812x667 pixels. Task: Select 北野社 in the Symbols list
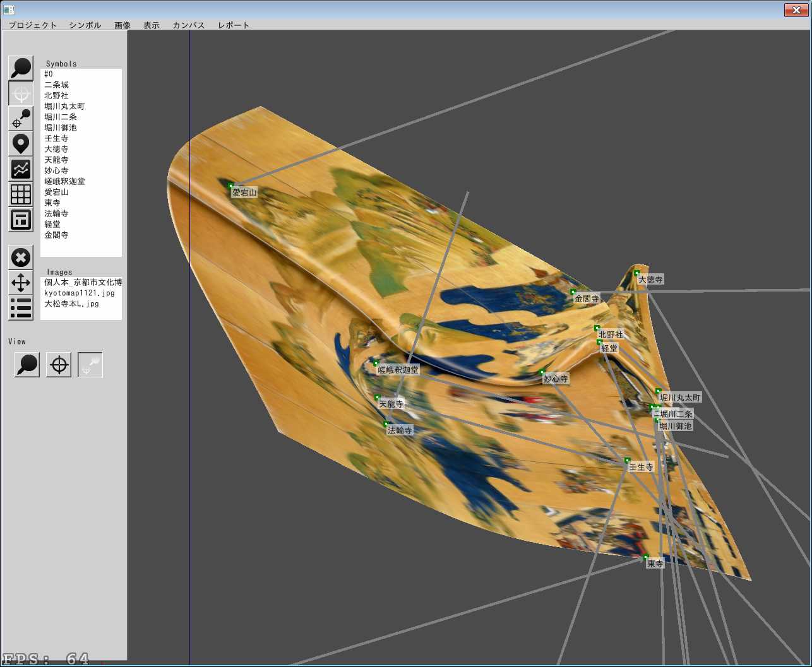(81, 95)
